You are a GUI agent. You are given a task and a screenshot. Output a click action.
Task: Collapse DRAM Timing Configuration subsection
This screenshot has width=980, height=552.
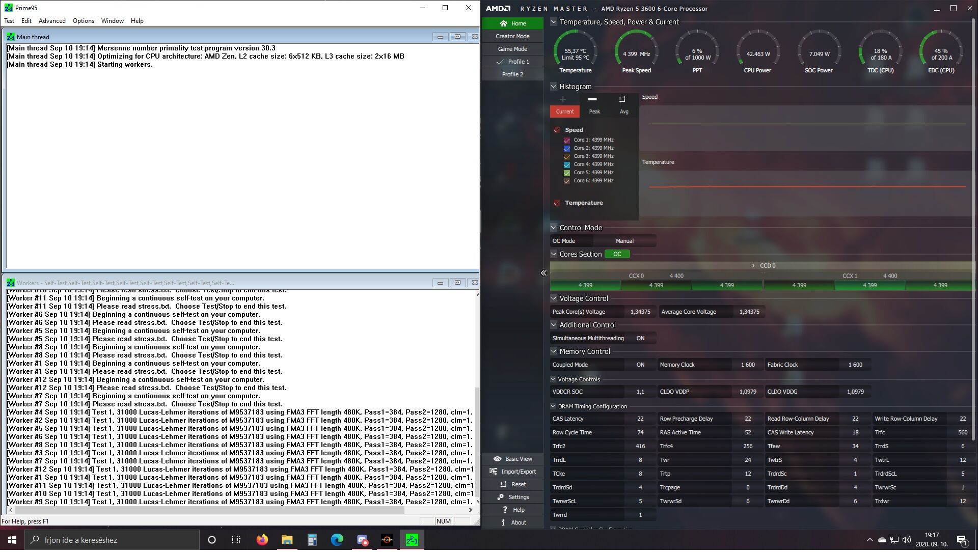(554, 407)
